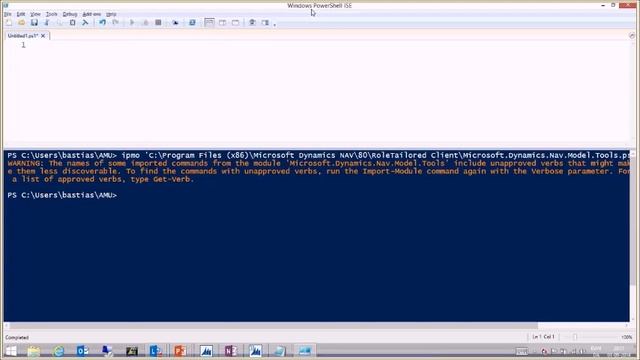Stop operation with the square stop icon
The height and width of the screenshot is (360, 640).
tap(158, 23)
